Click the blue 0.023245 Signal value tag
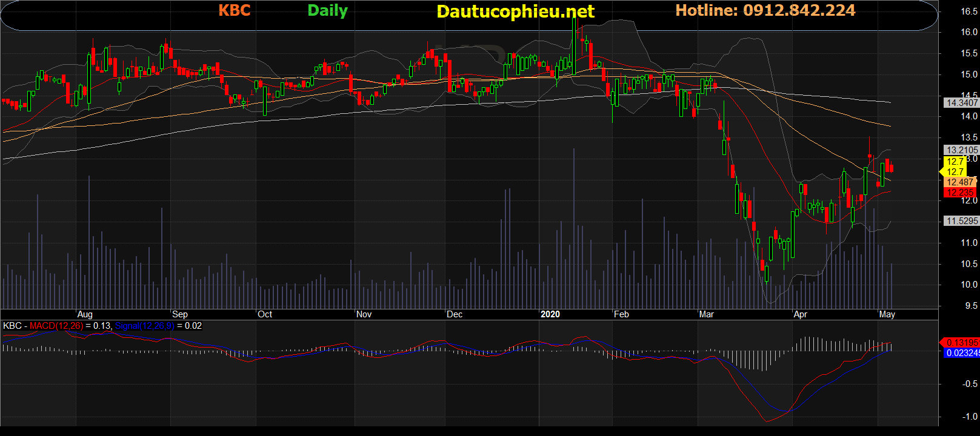 (961, 353)
